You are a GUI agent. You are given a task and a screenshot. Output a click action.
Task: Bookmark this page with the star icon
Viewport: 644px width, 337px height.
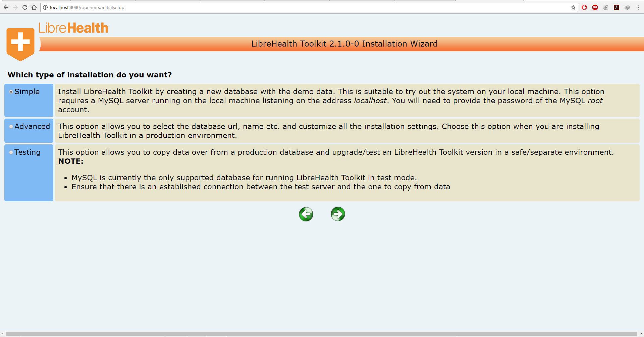tap(573, 7)
